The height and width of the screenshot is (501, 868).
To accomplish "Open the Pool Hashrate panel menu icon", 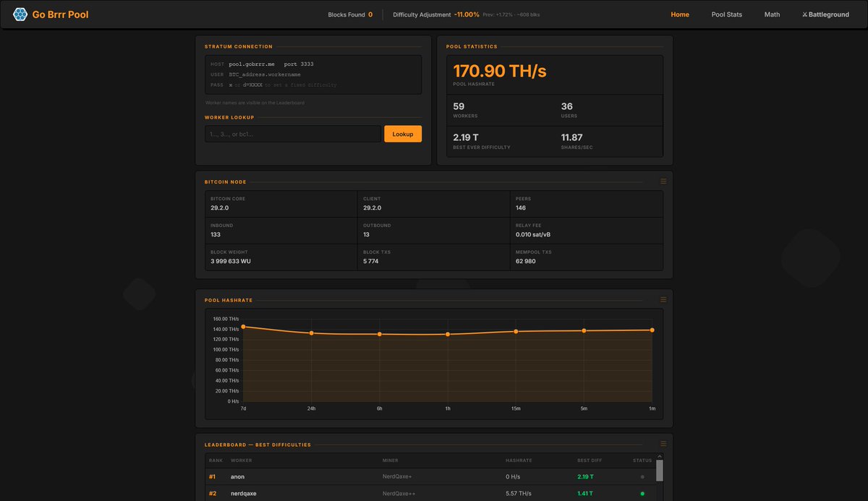I will pos(663,299).
